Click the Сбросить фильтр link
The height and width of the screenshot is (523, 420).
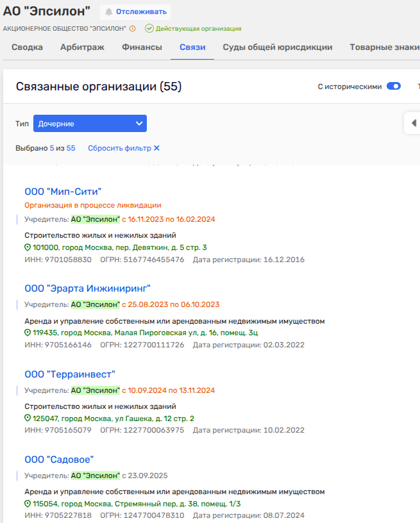[119, 148]
